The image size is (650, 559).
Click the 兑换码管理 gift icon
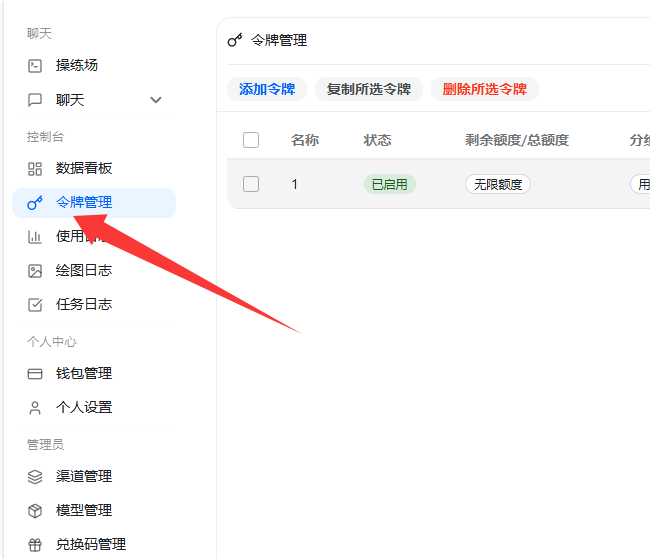pyautogui.click(x=35, y=545)
